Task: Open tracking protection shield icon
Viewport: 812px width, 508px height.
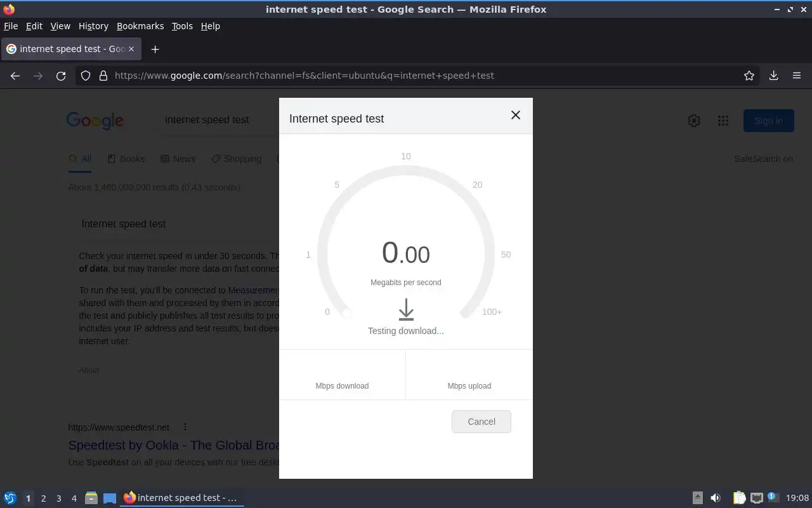Action: 86,76
